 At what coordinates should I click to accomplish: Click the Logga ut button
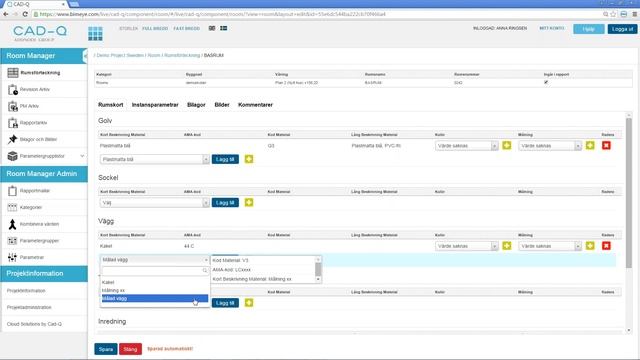(622, 29)
